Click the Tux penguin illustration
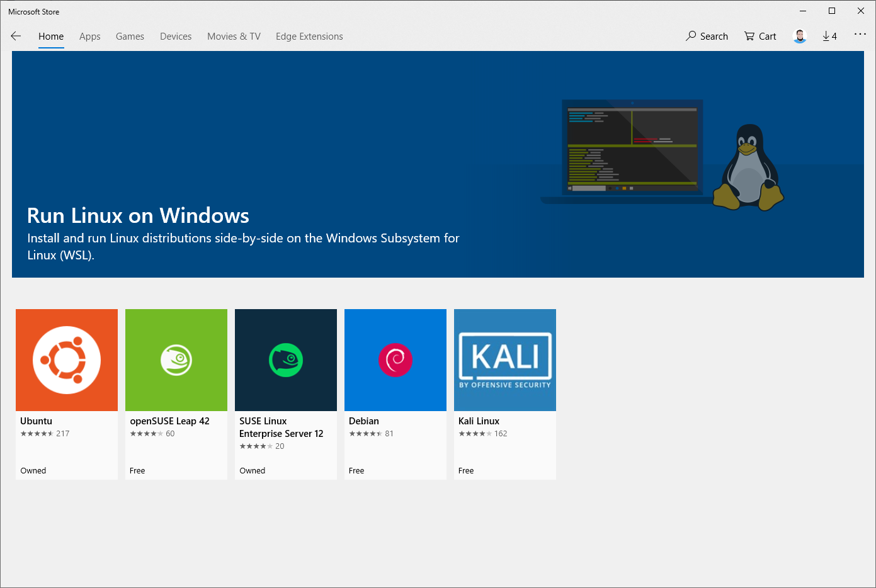The image size is (876, 588). (x=748, y=167)
